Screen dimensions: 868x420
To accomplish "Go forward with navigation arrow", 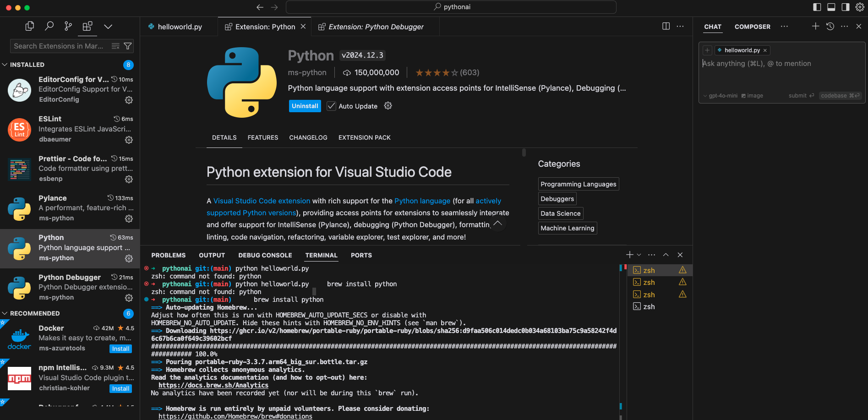I will [274, 7].
